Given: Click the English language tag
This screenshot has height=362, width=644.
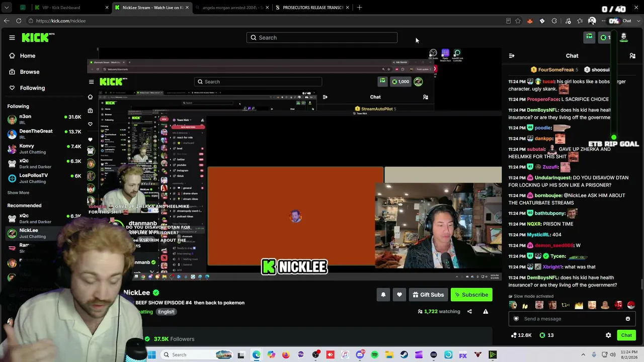Looking at the screenshot, I should [x=166, y=312].
